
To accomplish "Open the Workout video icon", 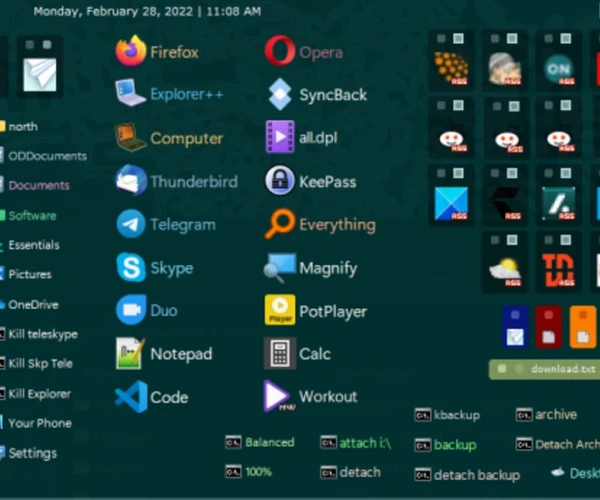I will coord(279,396).
